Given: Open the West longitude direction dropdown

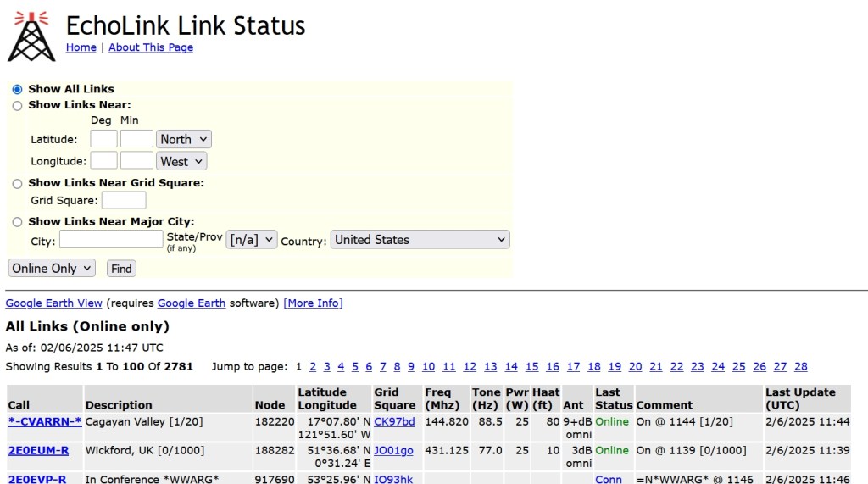Looking at the screenshot, I should tap(181, 161).
